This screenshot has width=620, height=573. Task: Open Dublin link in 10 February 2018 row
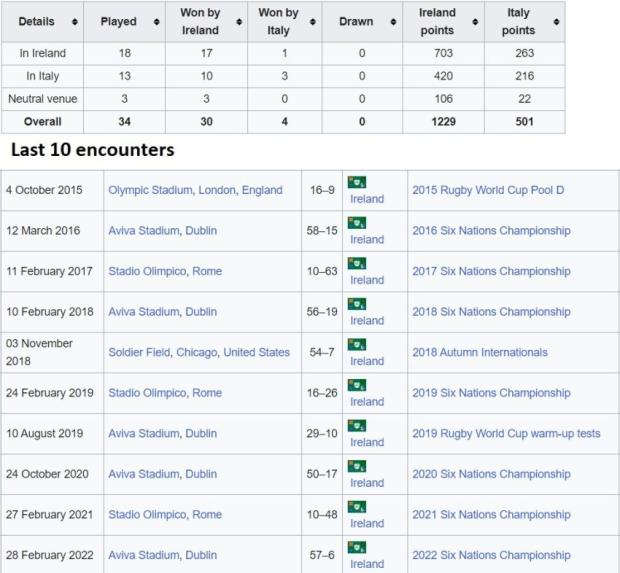point(201,312)
